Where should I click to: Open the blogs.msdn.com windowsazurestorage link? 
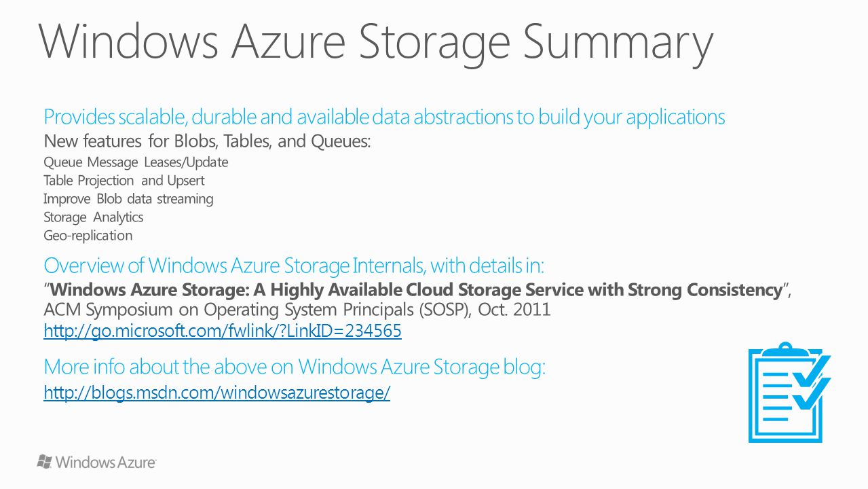click(x=217, y=393)
